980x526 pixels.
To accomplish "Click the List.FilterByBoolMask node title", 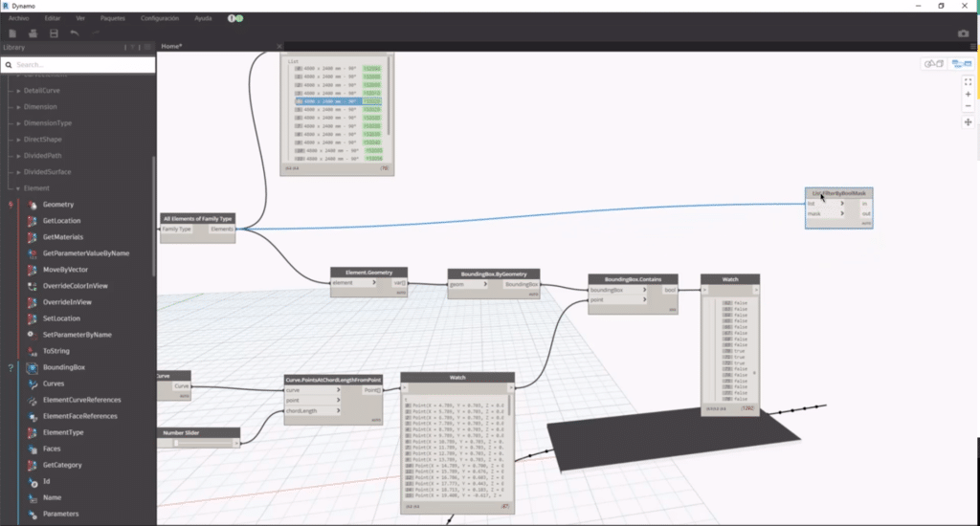I will coord(838,193).
